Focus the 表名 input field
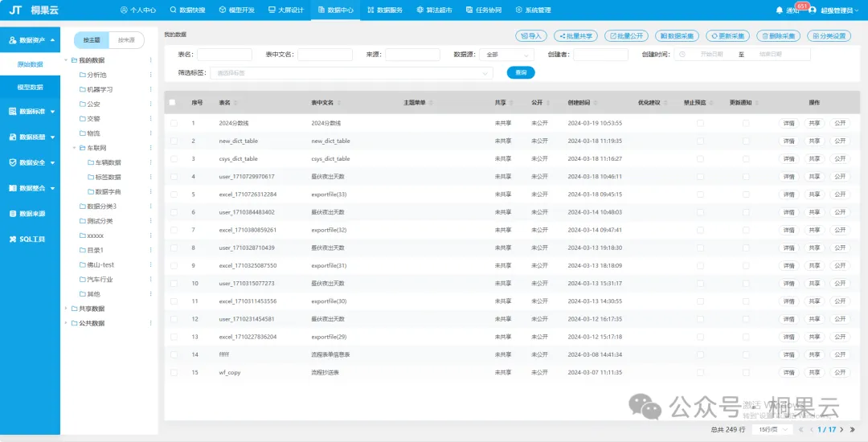The height and width of the screenshot is (442, 868). coord(225,55)
